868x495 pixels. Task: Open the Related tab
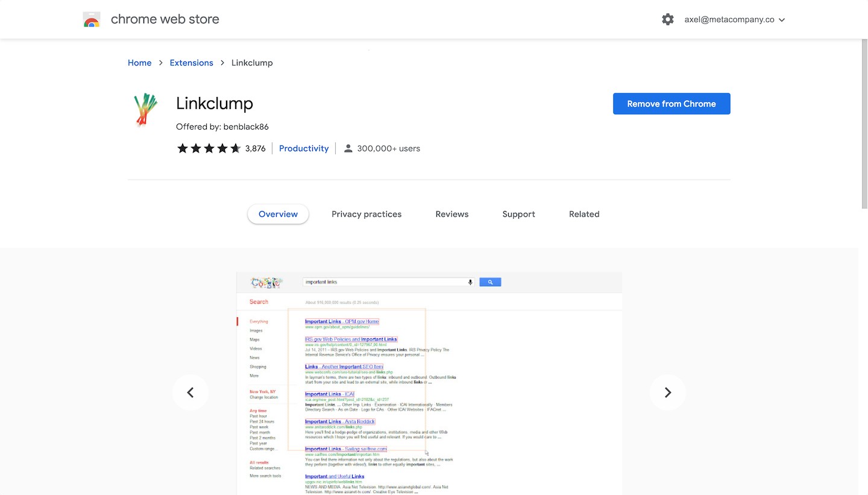click(584, 214)
